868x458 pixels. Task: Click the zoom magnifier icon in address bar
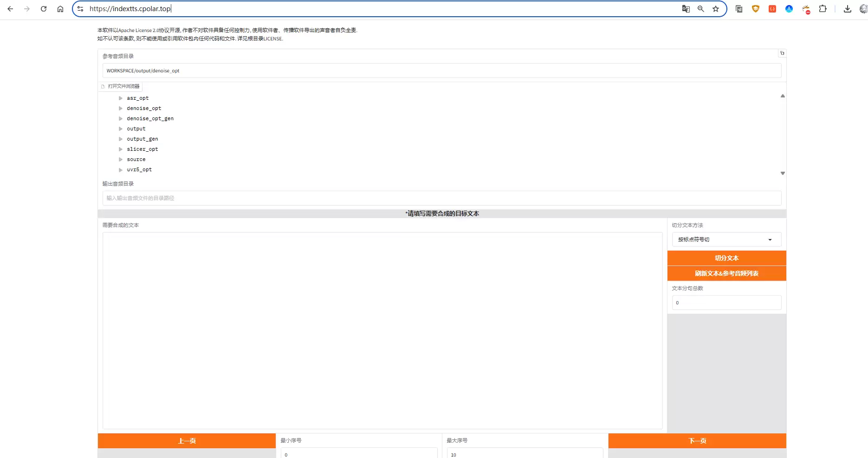[701, 9]
